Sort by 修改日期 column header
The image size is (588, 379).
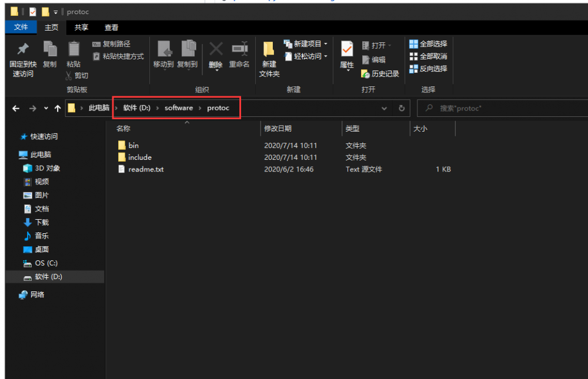click(x=278, y=129)
